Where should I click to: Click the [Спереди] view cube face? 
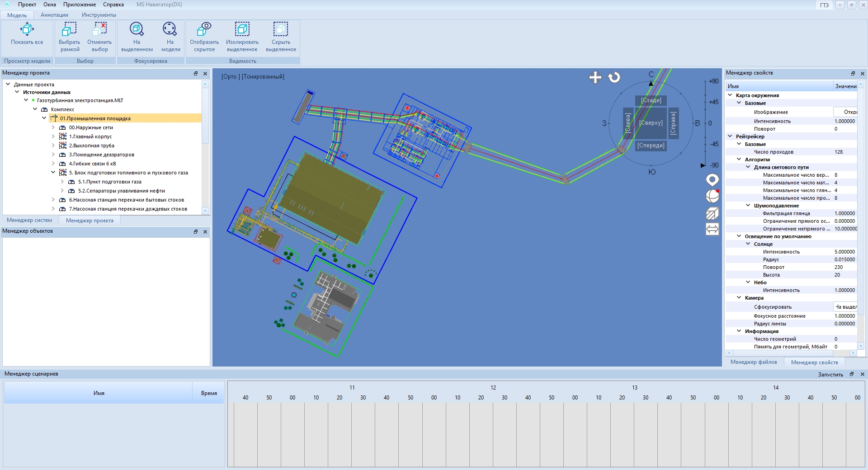point(651,146)
